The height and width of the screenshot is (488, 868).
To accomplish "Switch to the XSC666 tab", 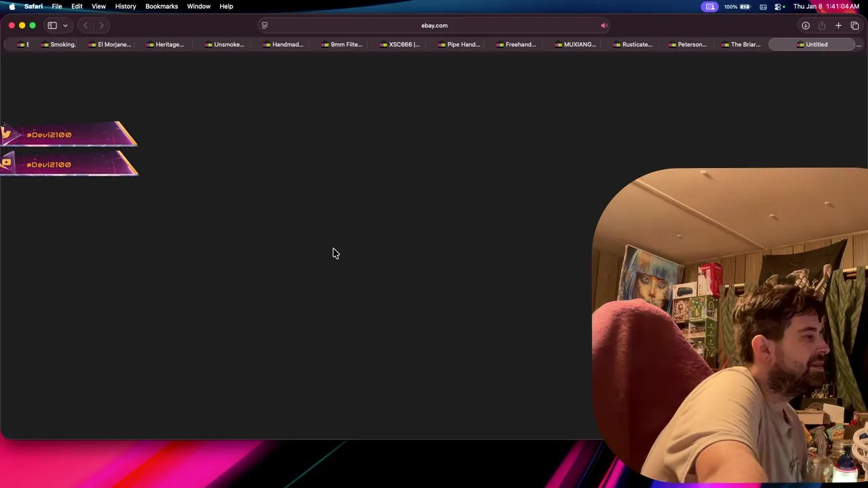I will [x=399, y=44].
